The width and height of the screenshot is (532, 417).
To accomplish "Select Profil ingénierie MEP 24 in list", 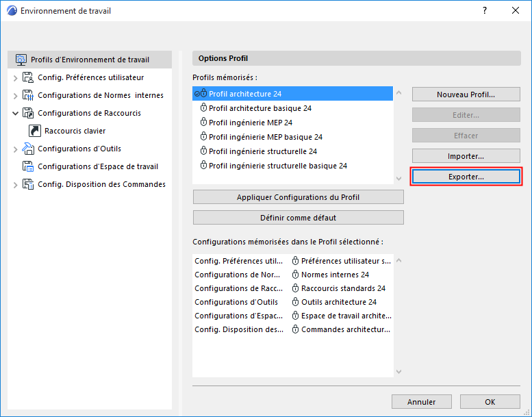I will [x=251, y=123].
